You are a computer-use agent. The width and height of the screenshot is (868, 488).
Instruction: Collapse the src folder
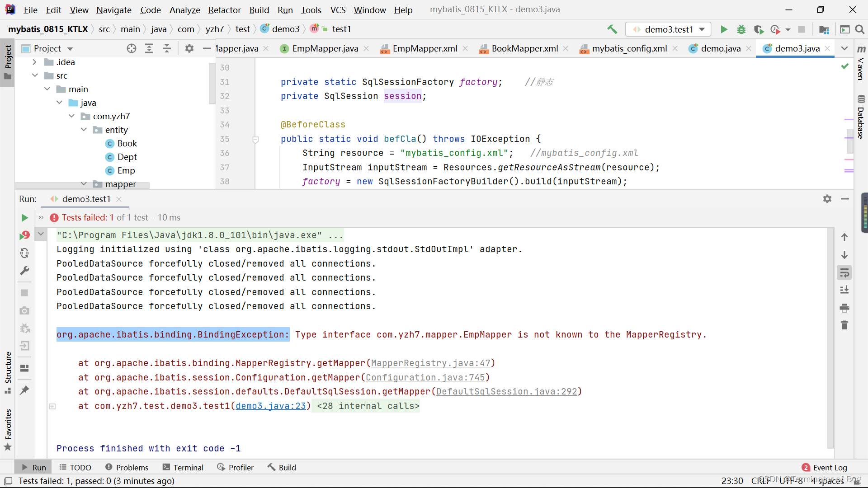[x=34, y=75]
